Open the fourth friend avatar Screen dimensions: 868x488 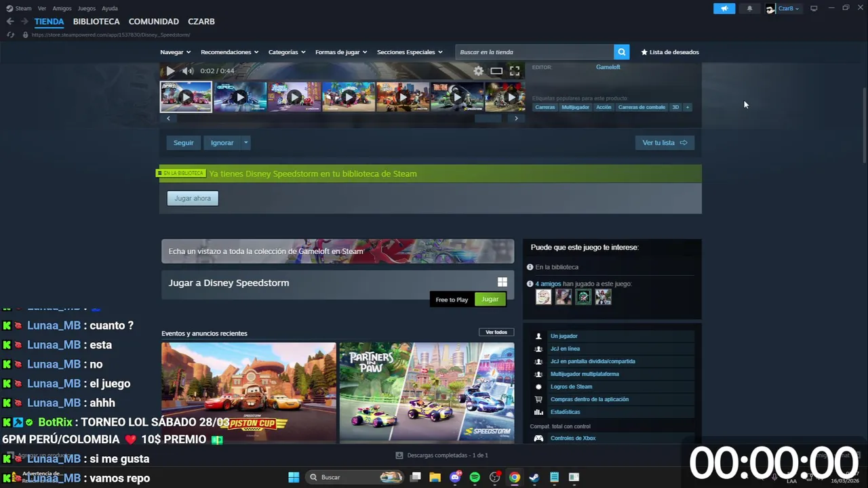tap(603, 297)
